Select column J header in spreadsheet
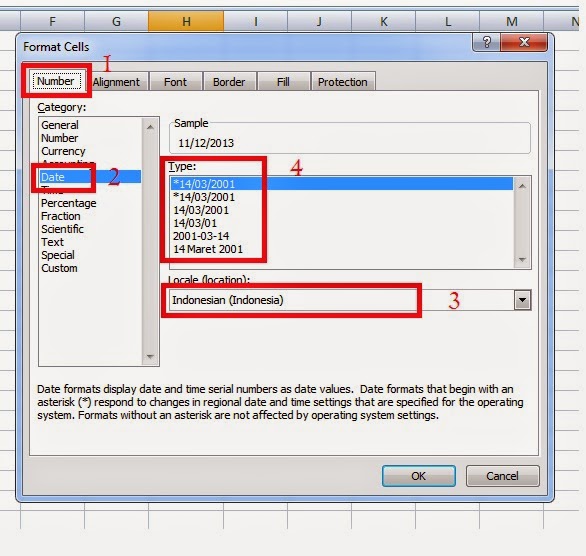Image resolution: width=586 pixels, height=556 pixels. 319,21
